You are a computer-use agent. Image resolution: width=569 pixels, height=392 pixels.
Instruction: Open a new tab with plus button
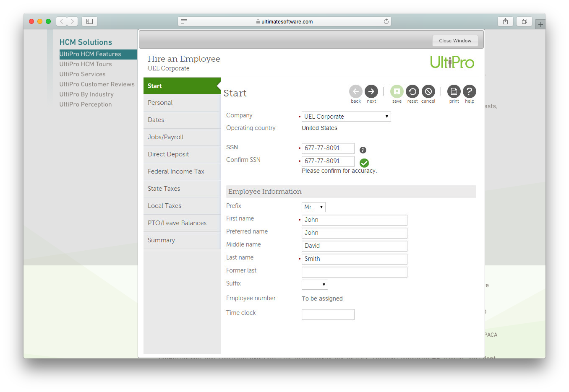(x=540, y=24)
